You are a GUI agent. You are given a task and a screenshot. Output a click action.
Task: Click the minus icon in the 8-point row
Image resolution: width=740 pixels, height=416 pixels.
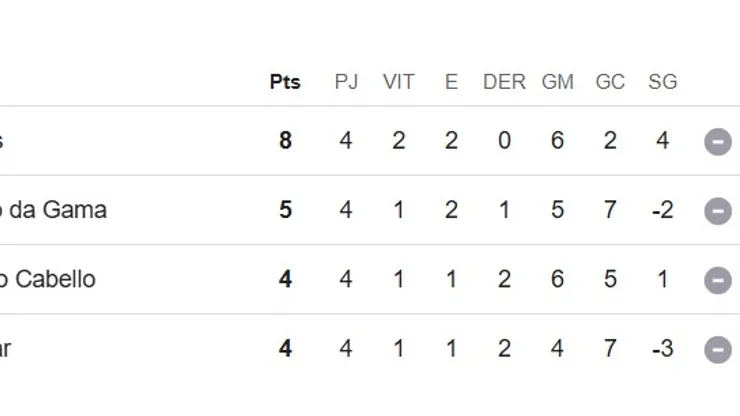click(x=718, y=142)
